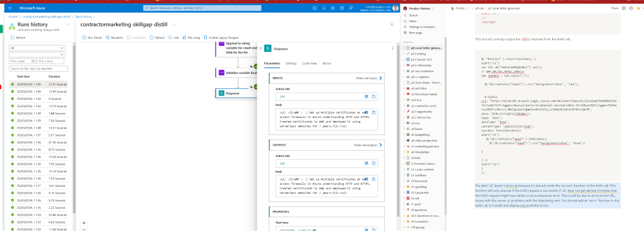Expand the a2 contractor cycle page toggle
The height and width of the screenshot is (231, 644).
click(404, 105)
